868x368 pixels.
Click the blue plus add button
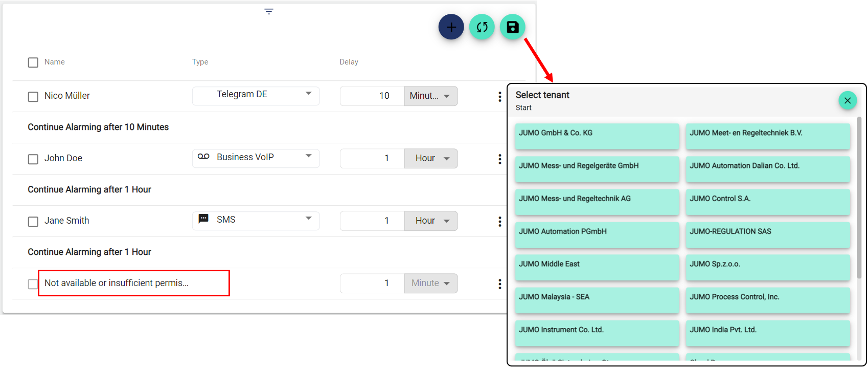(451, 27)
